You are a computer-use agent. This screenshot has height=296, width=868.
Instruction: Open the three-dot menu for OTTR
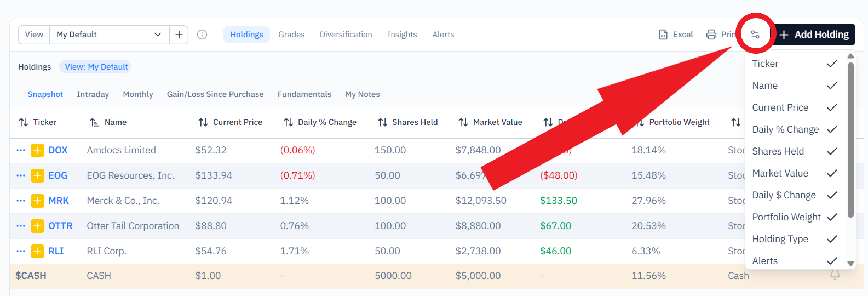coord(21,226)
